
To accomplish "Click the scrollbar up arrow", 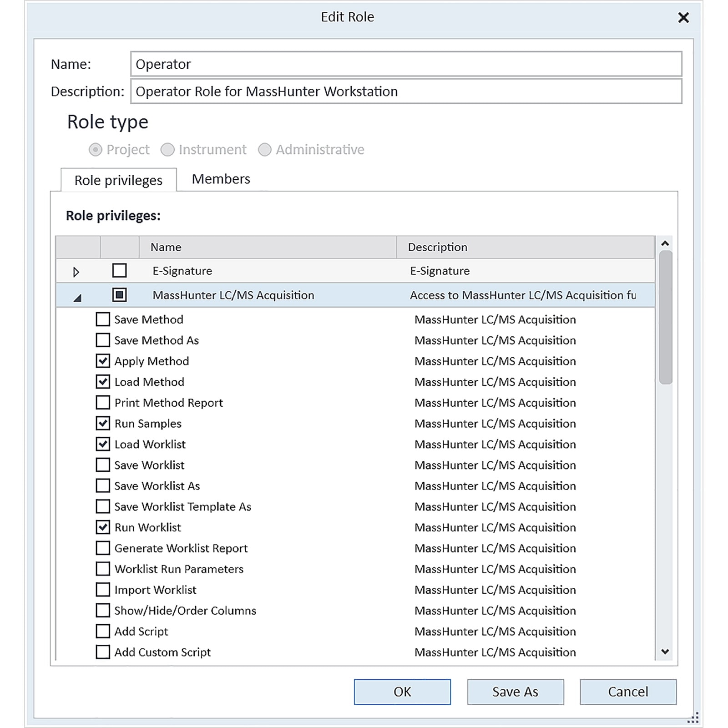I will [x=665, y=243].
